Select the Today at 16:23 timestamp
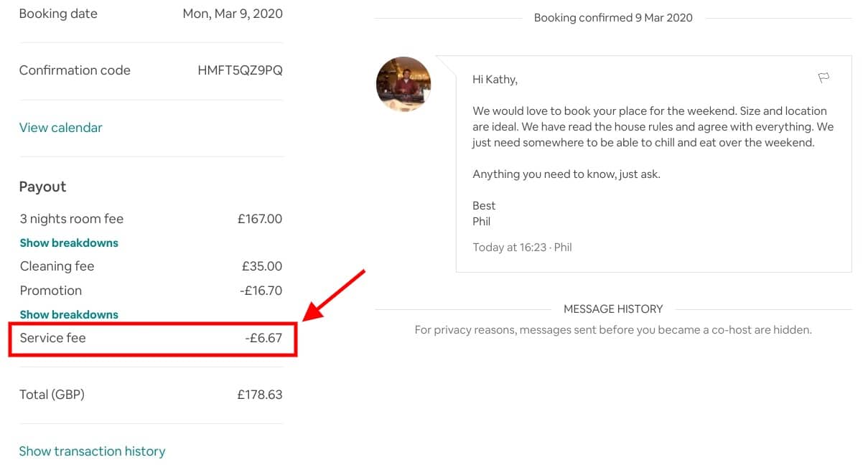Image resolution: width=868 pixels, height=475 pixels. [x=510, y=247]
